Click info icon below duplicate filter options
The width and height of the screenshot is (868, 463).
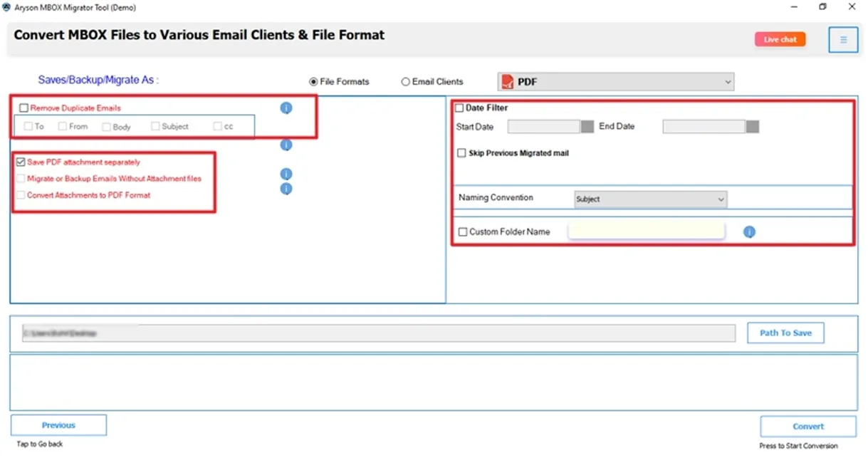point(286,145)
